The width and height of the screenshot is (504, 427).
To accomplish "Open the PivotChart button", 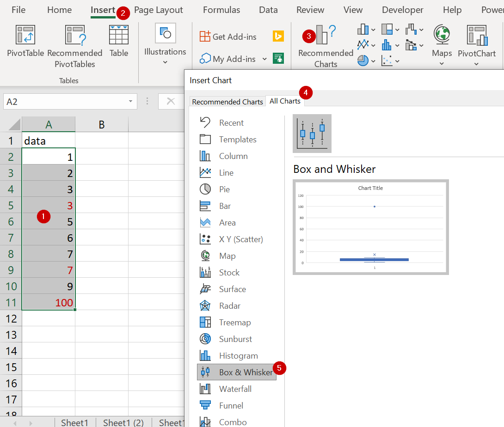I will coord(477,45).
